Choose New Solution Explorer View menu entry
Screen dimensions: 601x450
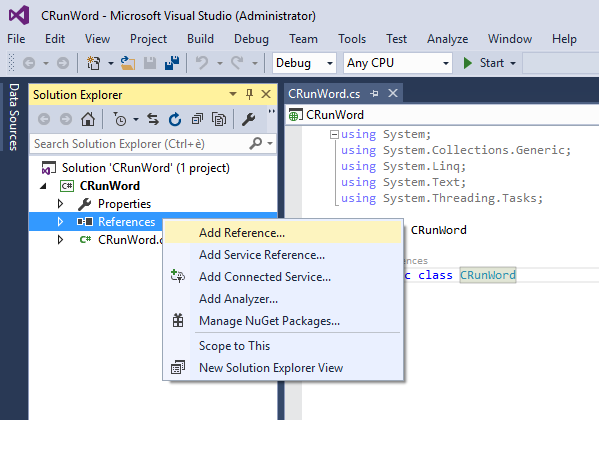click(x=283, y=368)
